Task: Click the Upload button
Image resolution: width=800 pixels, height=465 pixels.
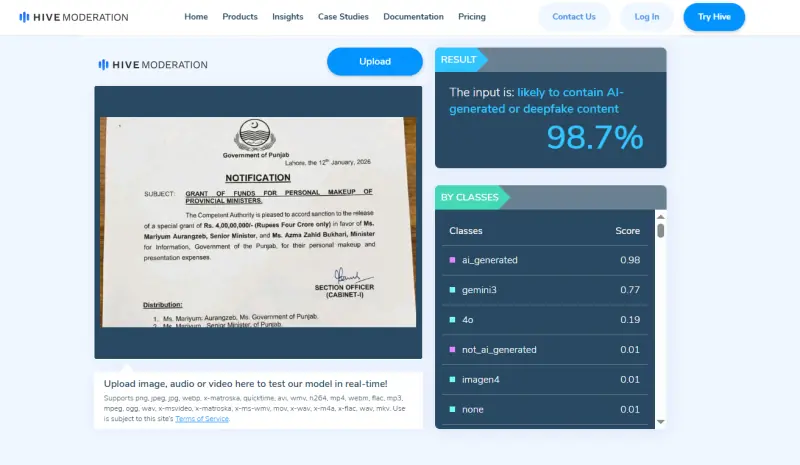Action: [x=375, y=61]
